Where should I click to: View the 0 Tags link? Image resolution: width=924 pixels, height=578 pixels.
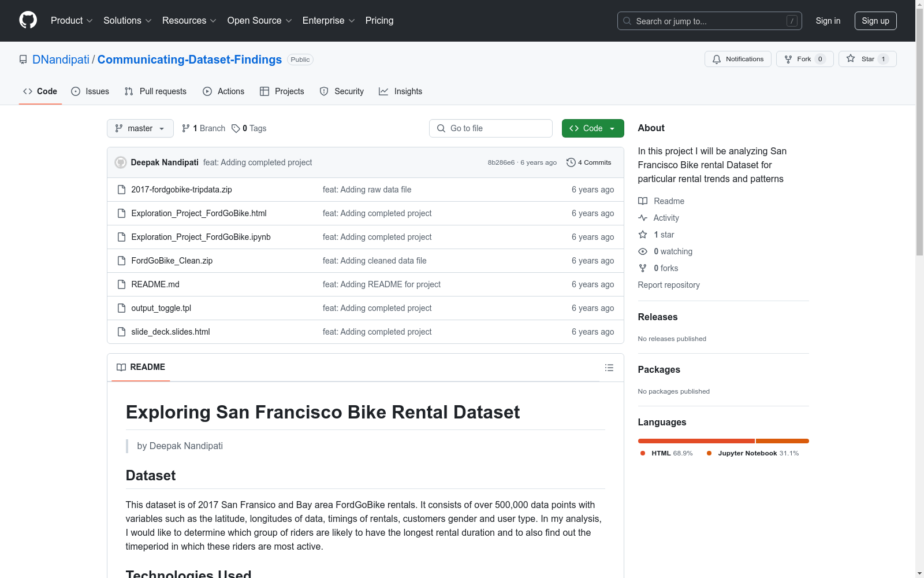coord(249,128)
